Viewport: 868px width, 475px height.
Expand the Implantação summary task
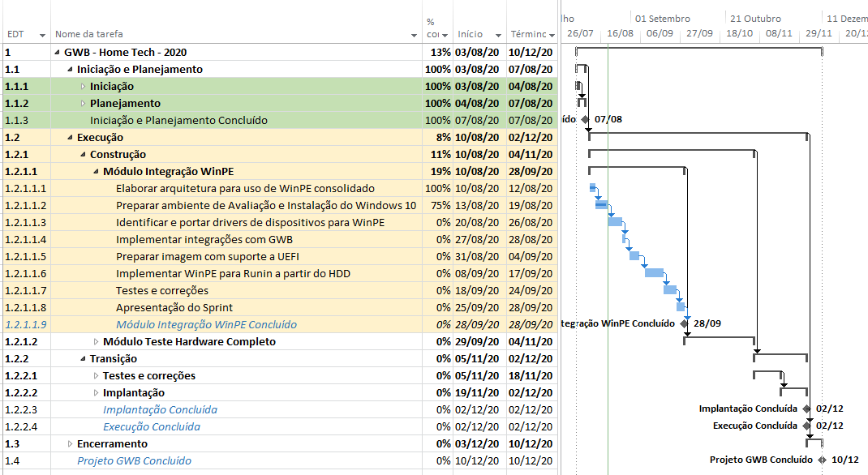coord(96,393)
